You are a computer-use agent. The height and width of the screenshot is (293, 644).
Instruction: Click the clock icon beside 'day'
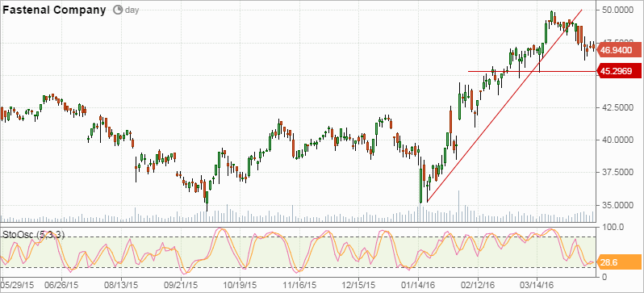point(118,10)
